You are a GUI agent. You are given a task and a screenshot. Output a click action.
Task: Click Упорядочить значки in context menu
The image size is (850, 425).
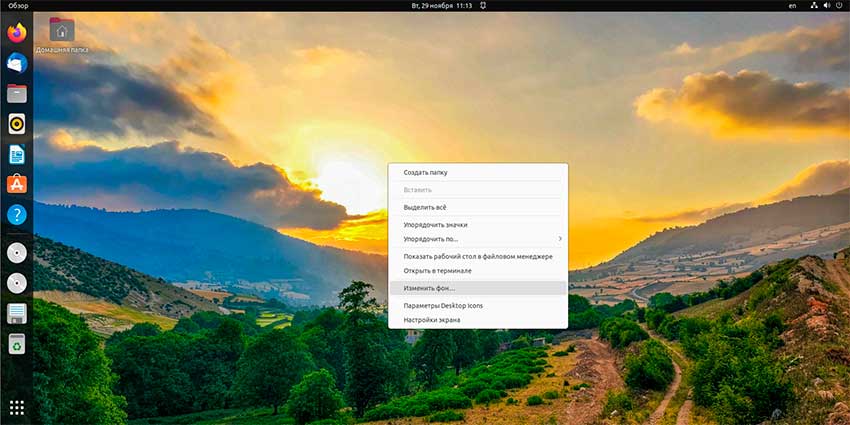click(435, 225)
